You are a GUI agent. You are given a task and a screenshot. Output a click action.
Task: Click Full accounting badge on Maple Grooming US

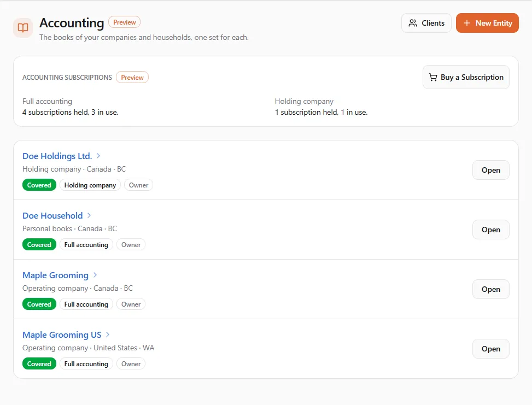coord(86,364)
